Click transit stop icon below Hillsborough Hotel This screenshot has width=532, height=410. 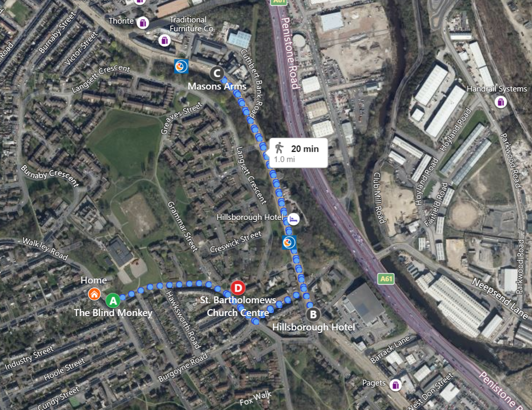pyautogui.click(x=289, y=243)
